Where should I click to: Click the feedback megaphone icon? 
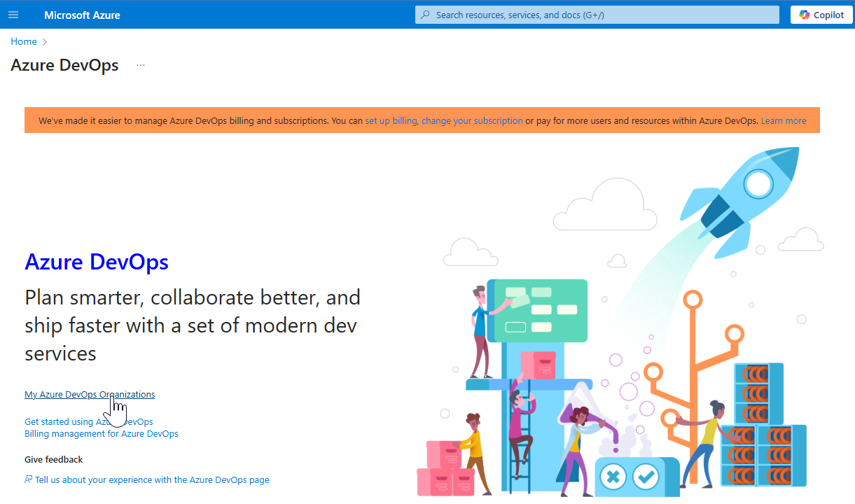[27, 479]
